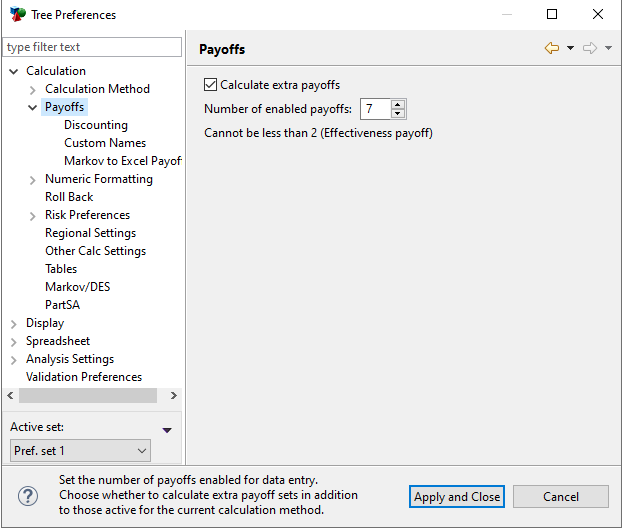624x529 pixels.
Task: Click Apply and Close button
Action: pyautogui.click(x=457, y=497)
